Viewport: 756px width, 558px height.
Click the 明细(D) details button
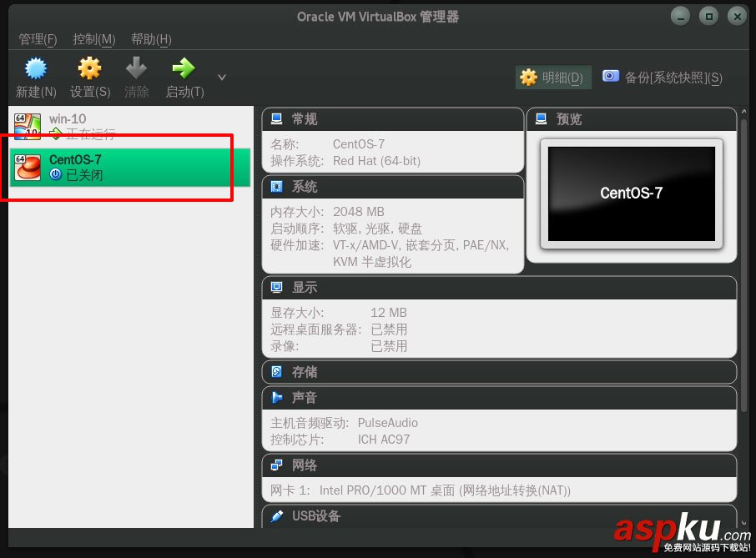552,76
